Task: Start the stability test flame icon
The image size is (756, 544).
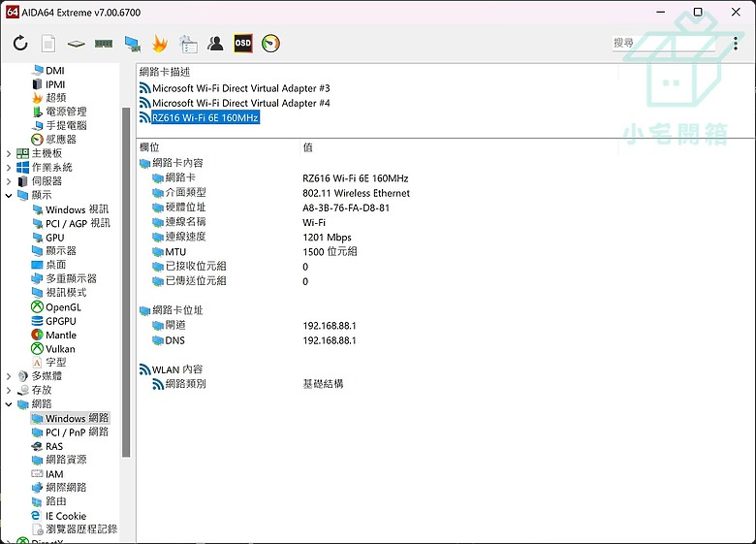Action: 160,44
